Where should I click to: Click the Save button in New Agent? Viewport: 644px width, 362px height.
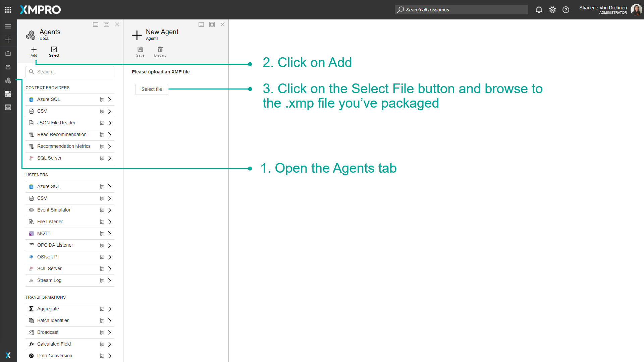(140, 51)
